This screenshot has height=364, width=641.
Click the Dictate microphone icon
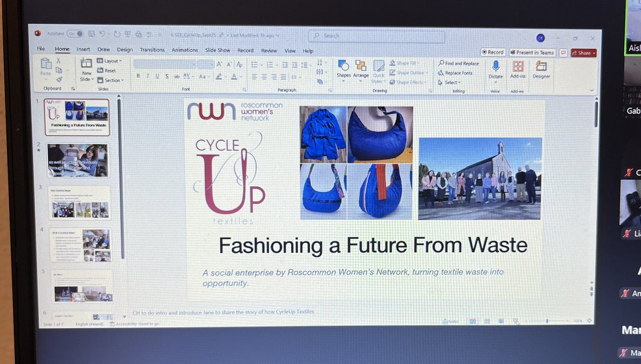pos(496,66)
